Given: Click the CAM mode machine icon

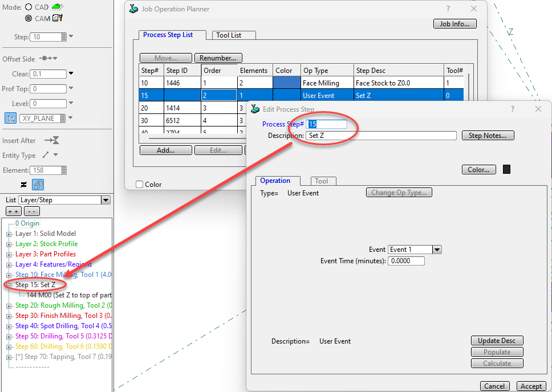Looking at the screenshot, I should [57, 18].
